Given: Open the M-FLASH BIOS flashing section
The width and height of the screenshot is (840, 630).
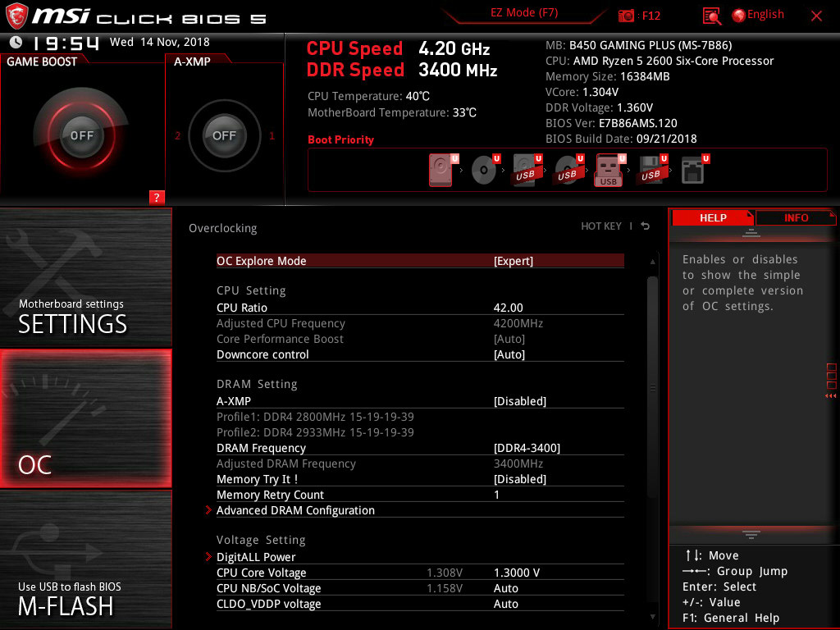Looking at the screenshot, I should tap(85, 559).
